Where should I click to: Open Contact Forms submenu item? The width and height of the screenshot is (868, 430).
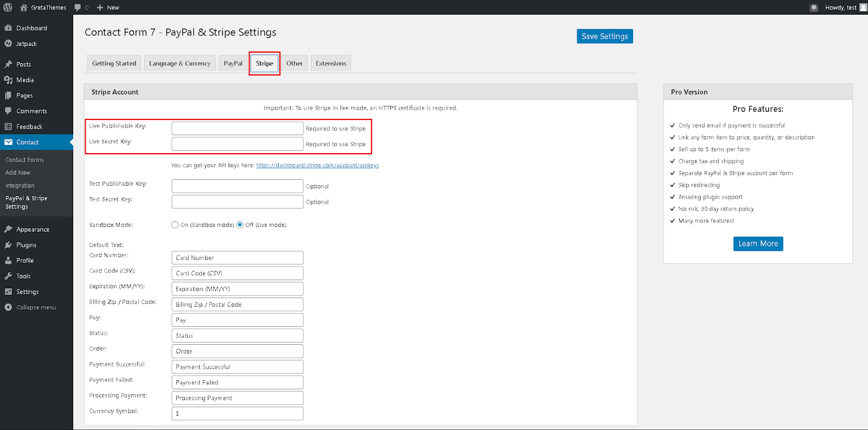(25, 160)
